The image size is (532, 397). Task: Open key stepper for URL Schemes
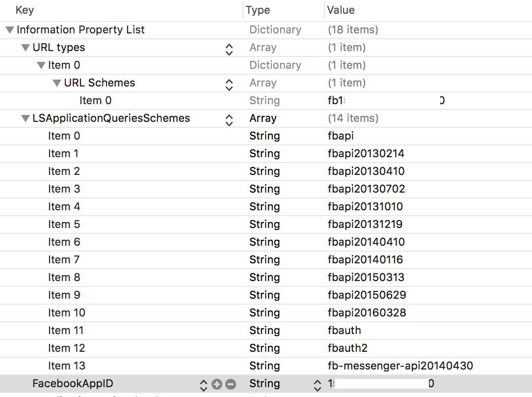(229, 85)
